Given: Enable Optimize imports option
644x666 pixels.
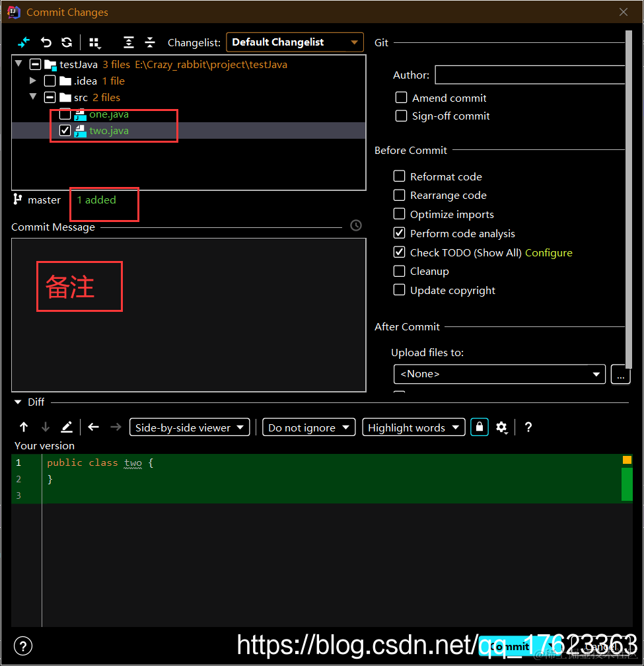Looking at the screenshot, I should click(399, 213).
